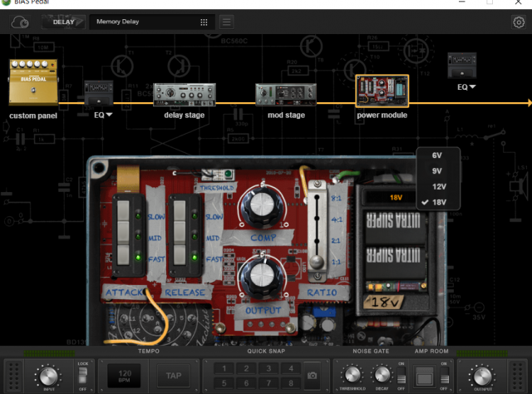Click the OUTPUT level knob at bottom
The height and width of the screenshot is (394, 532).
coord(482,377)
